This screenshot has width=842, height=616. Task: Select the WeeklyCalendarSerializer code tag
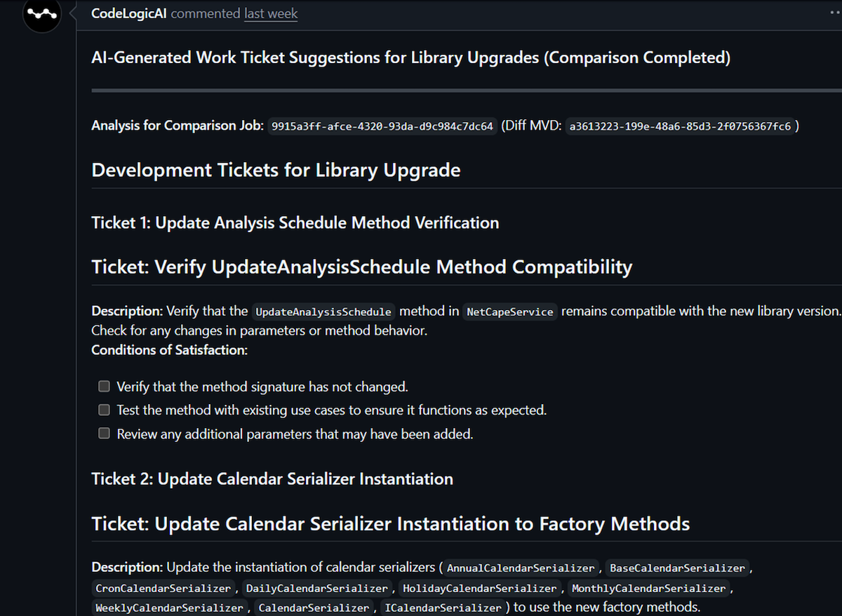tap(169, 608)
